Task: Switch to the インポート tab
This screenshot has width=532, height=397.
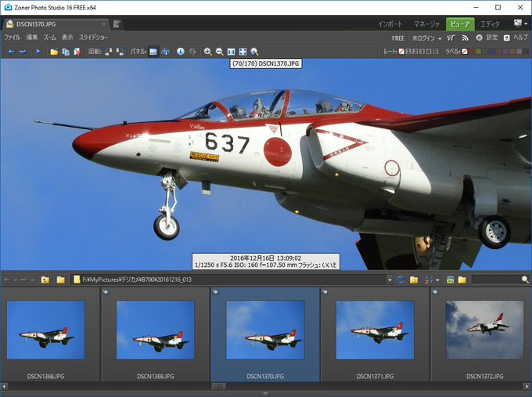Action: 390,24
